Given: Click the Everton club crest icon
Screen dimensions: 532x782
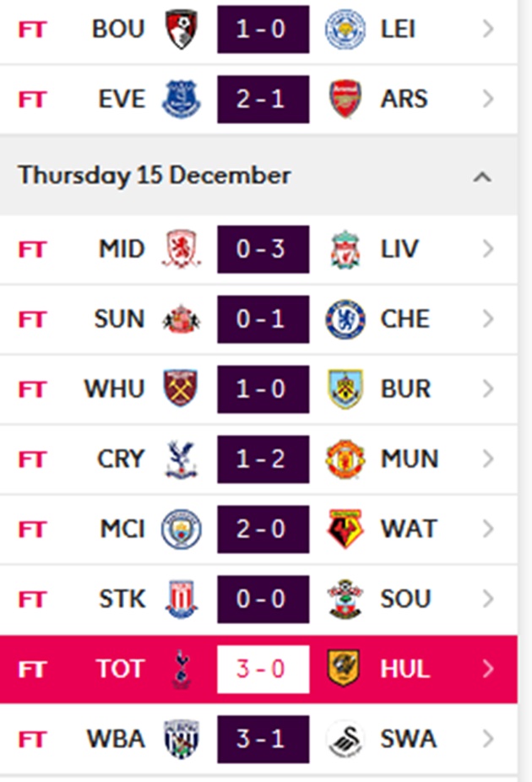Looking at the screenshot, I should tap(180, 99).
